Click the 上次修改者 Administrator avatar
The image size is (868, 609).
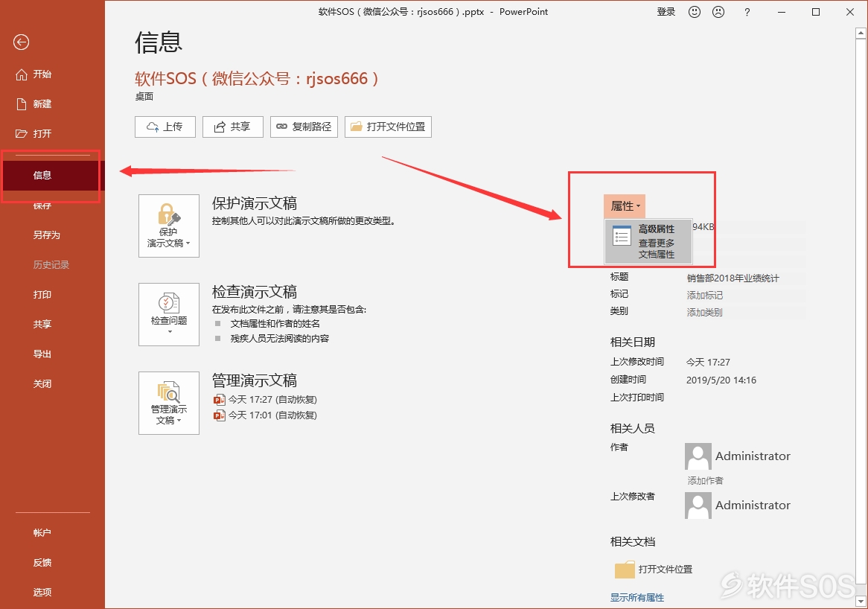click(698, 506)
